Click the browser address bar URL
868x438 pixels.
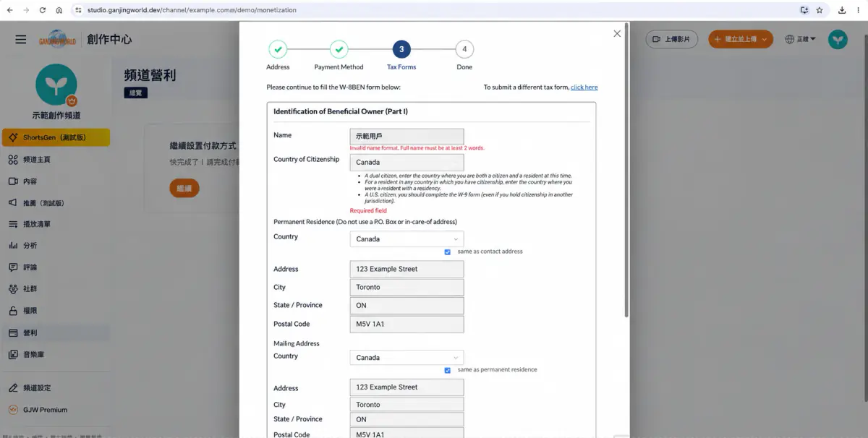coord(192,10)
